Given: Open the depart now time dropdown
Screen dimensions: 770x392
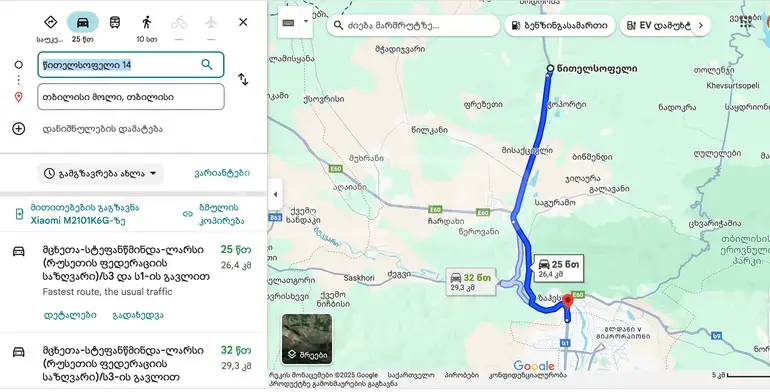Looking at the screenshot, I should (x=101, y=173).
